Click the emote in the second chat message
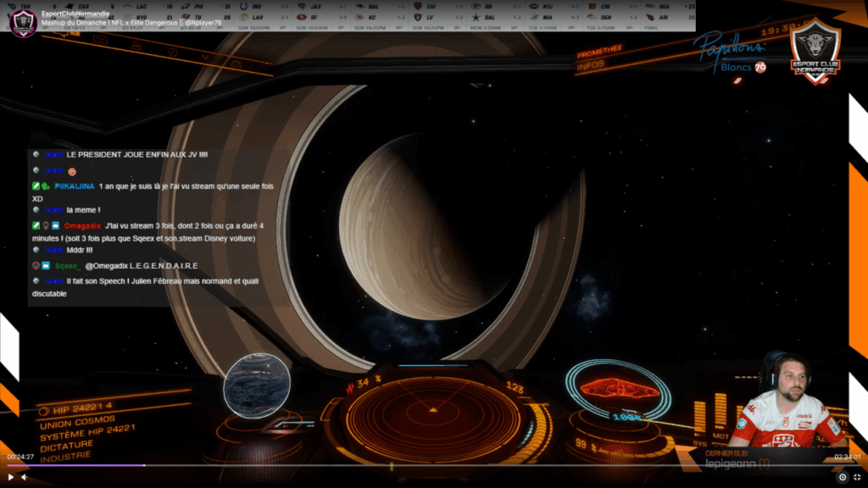 click(72, 172)
